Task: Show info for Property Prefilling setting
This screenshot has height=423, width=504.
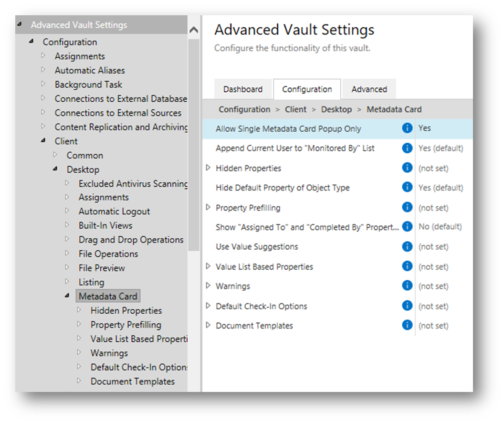Action: 407,207
